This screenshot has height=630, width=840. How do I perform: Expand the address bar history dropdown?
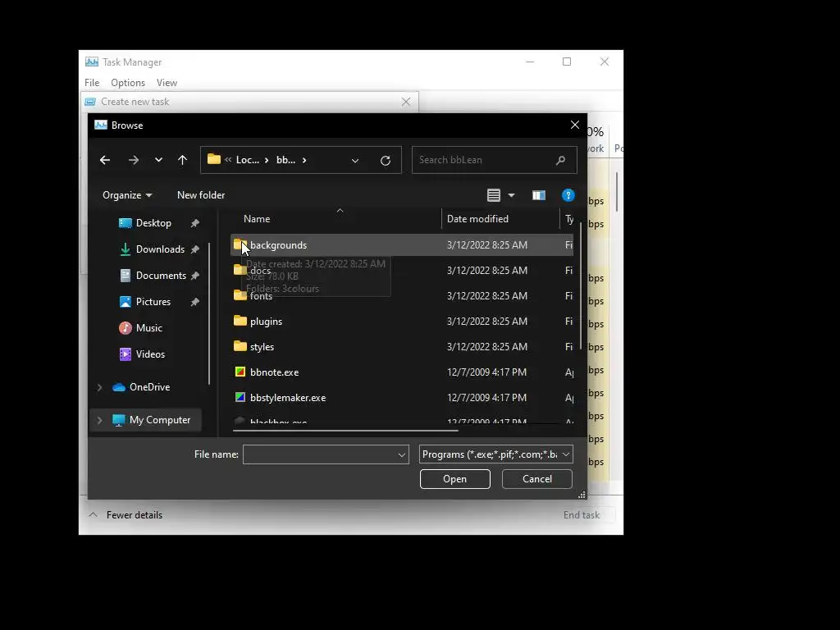point(354,160)
